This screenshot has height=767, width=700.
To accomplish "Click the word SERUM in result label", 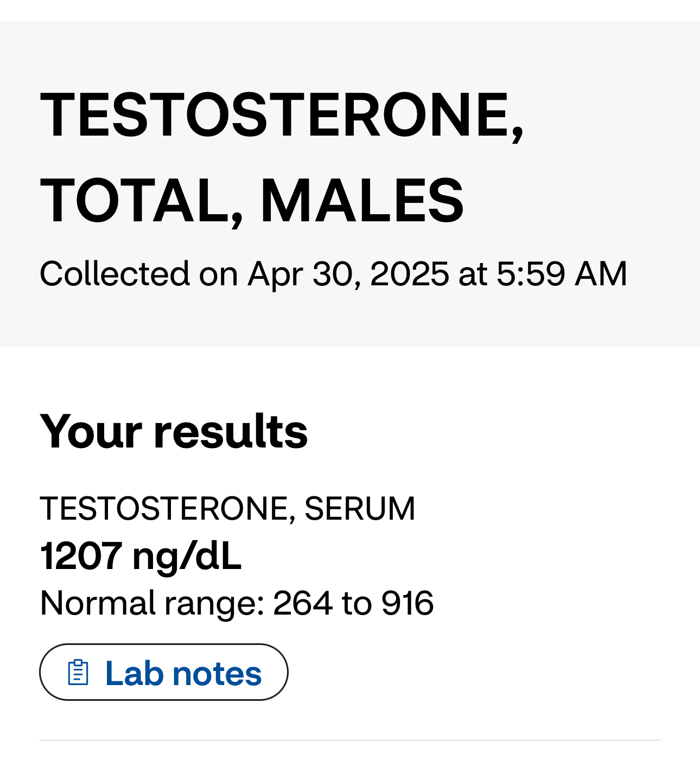I will point(360,508).
